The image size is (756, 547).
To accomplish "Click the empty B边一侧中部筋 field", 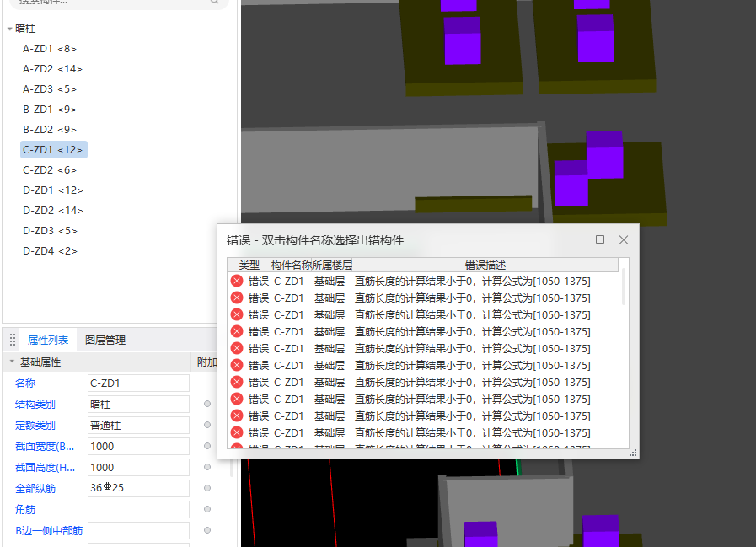I will click(x=138, y=531).
